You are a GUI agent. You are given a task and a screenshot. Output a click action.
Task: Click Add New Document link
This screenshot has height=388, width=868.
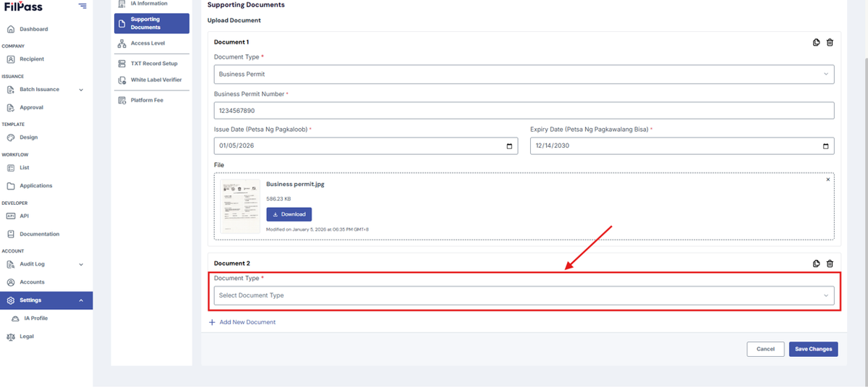tap(242, 322)
